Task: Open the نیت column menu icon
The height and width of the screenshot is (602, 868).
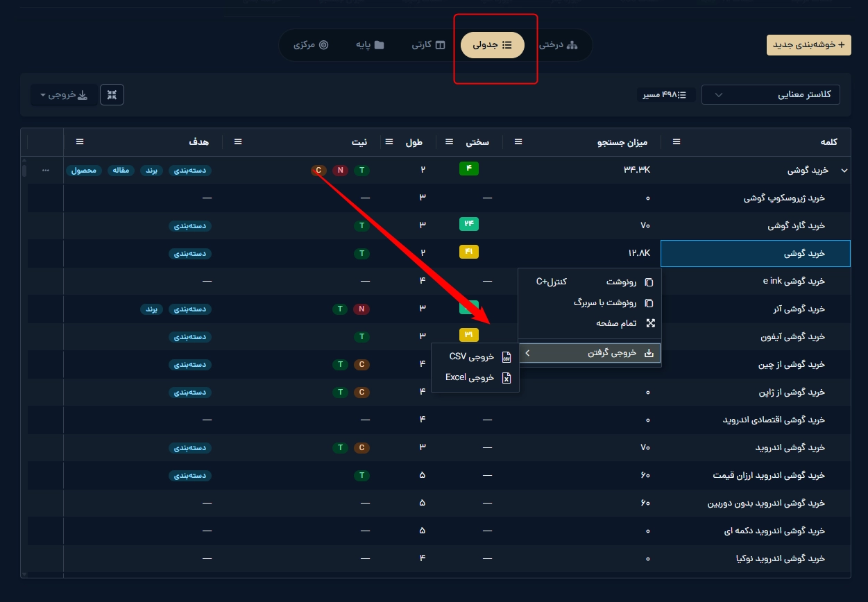Action: tap(238, 142)
